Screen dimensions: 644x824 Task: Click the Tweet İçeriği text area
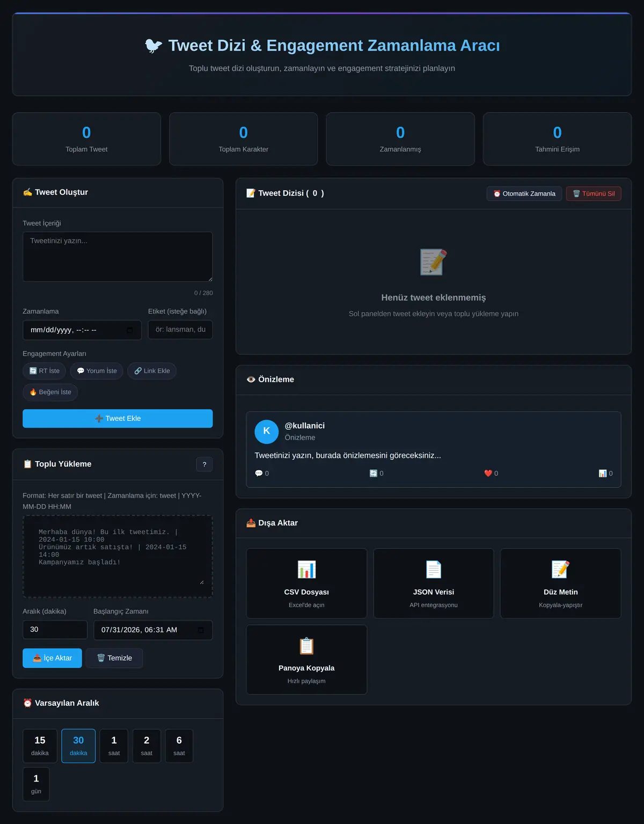click(x=118, y=257)
